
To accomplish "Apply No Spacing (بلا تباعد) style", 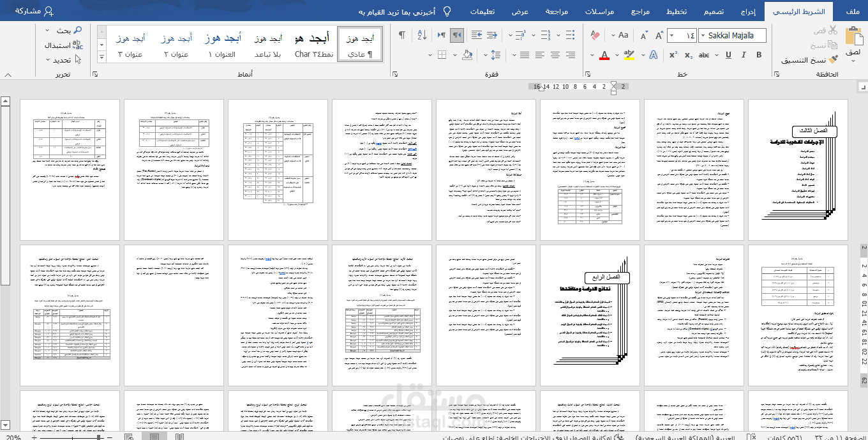I will pyautogui.click(x=268, y=45).
